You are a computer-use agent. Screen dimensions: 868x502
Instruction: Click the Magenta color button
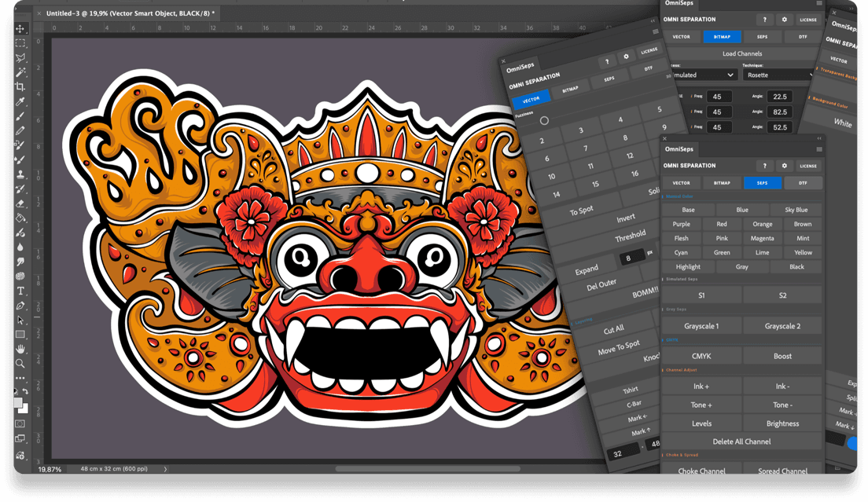coord(763,238)
